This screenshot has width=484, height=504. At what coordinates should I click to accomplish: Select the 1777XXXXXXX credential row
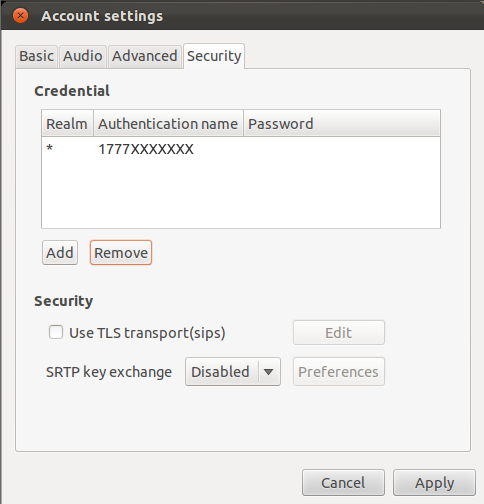tap(241, 149)
